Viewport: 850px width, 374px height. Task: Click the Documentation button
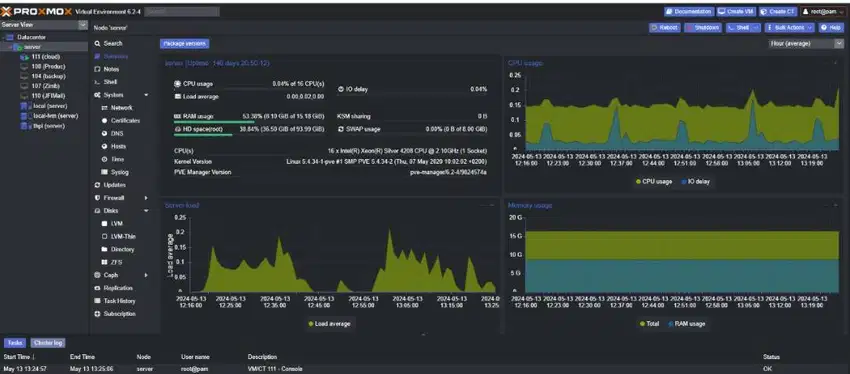[x=688, y=11]
